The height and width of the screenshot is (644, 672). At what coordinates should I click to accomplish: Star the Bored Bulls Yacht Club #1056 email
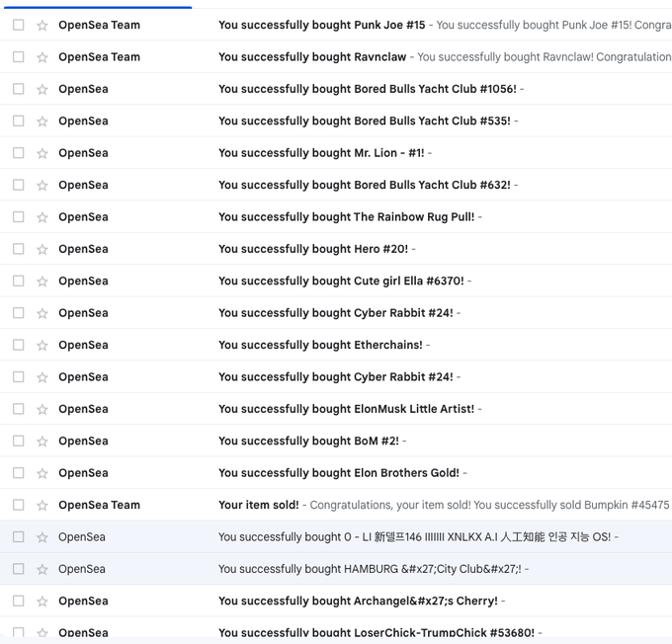[x=42, y=89]
